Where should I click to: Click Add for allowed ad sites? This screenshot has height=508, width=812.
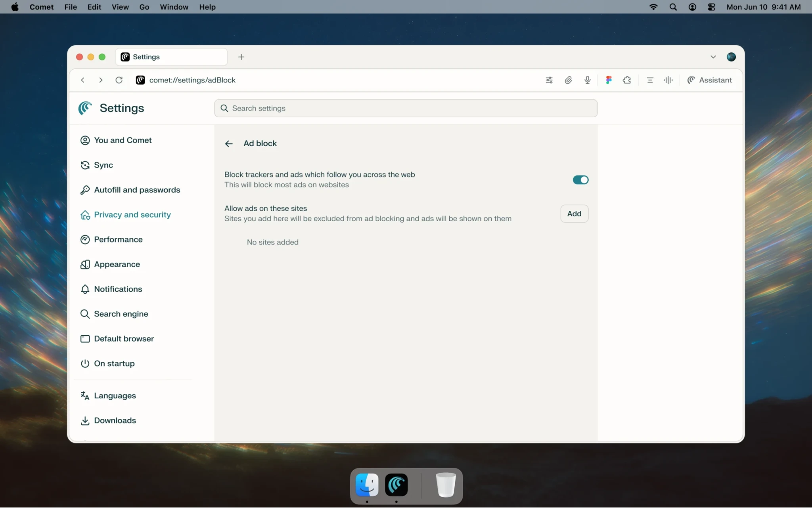pos(574,214)
